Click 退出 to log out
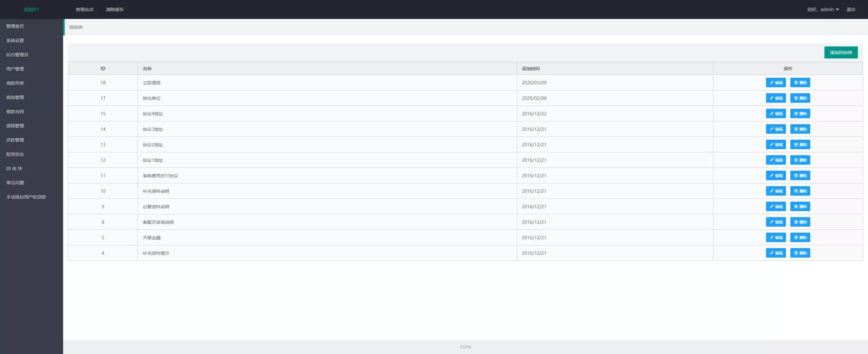Viewport: 868px width, 354px height. point(850,10)
